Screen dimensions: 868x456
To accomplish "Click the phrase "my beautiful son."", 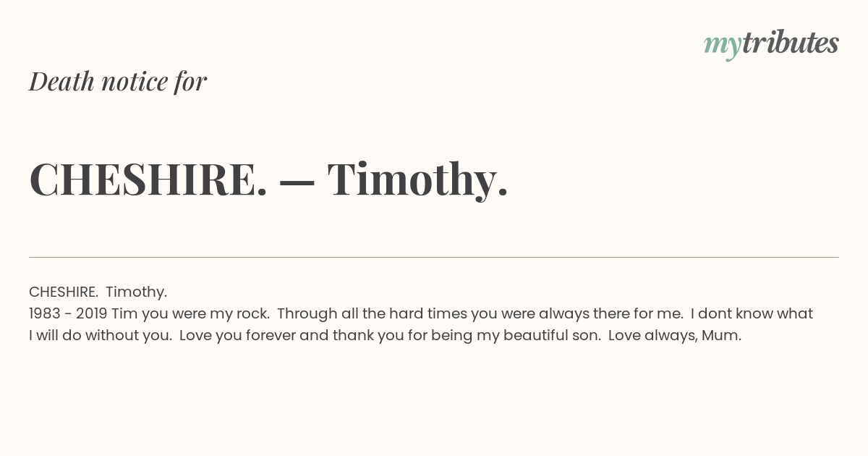I will (546, 336).
